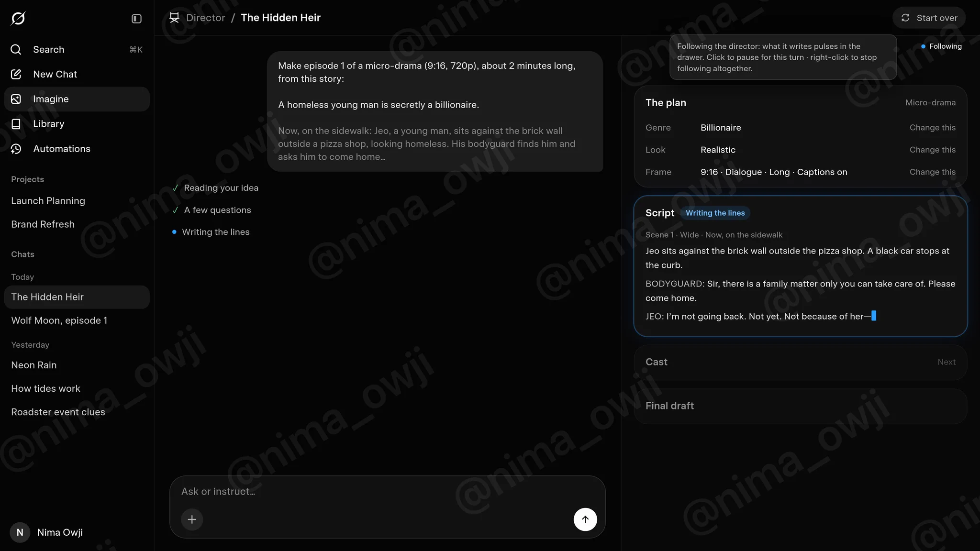Click The Hidden Heir title in header
The image size is (980, 551).
click(x=281, y=18)
